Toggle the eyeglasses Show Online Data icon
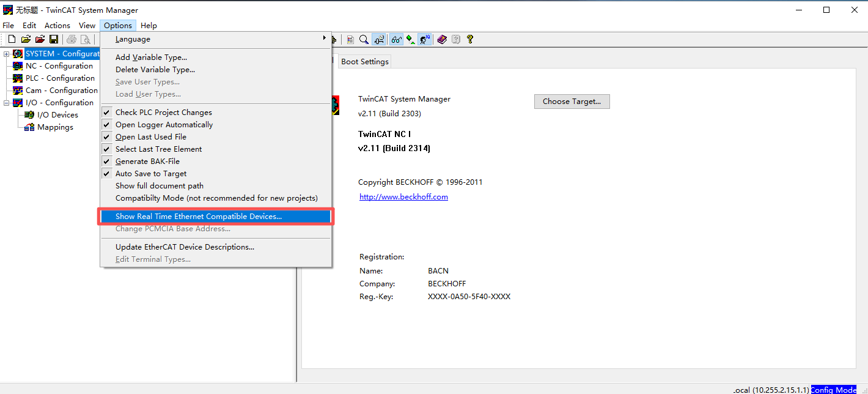The image size is (868, 394). pos(397,40)
